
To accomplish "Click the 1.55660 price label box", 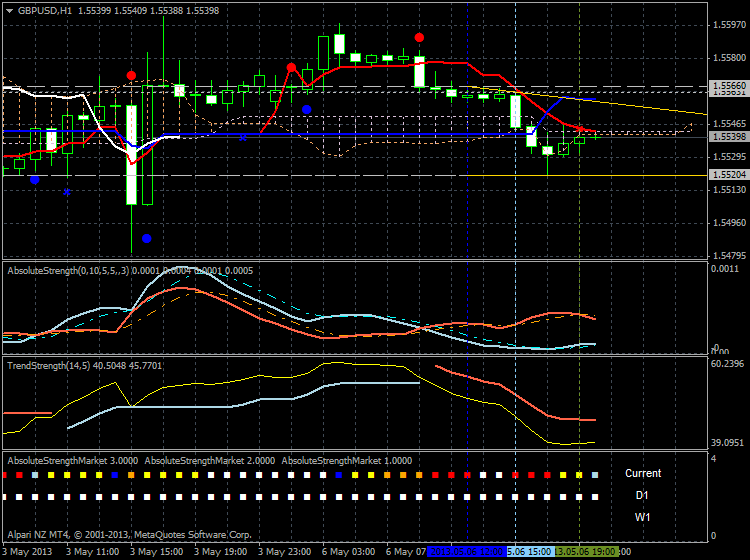I will pyautogui.click(x=729, y=86).
